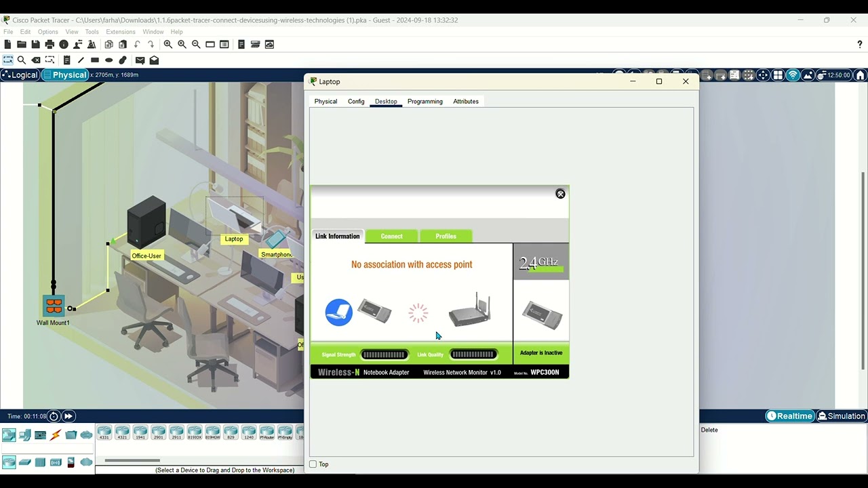The width and height of the screenshot is (868, 488).
Task: Click the Wall Mount1 patch panel
Action: pos(54,306)
